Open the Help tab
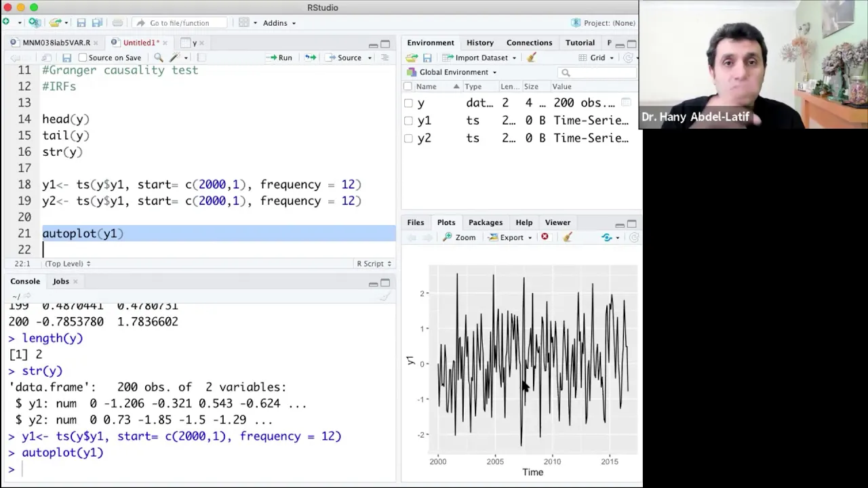868x488 pixels. (524, 222)
